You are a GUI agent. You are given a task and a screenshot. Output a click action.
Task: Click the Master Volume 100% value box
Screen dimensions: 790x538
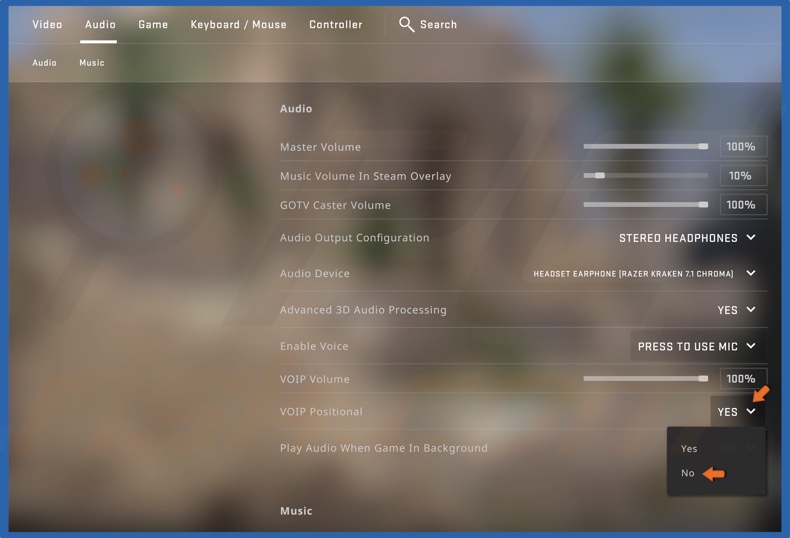coord(743,147)
